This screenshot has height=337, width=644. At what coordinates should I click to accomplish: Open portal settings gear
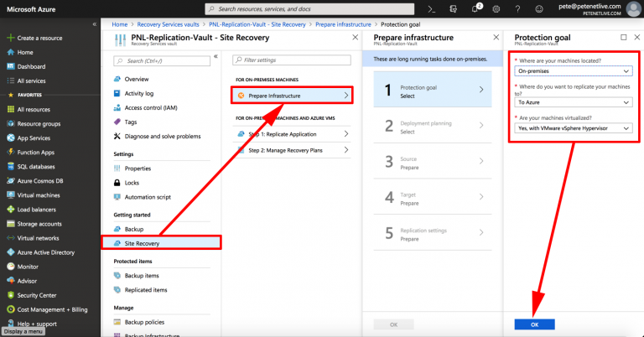click(496, 8)
